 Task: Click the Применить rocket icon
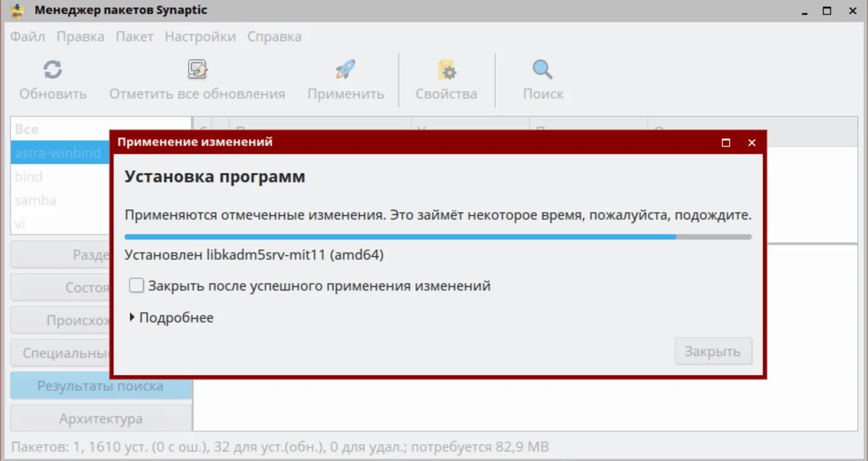click(x=346, y=70)
